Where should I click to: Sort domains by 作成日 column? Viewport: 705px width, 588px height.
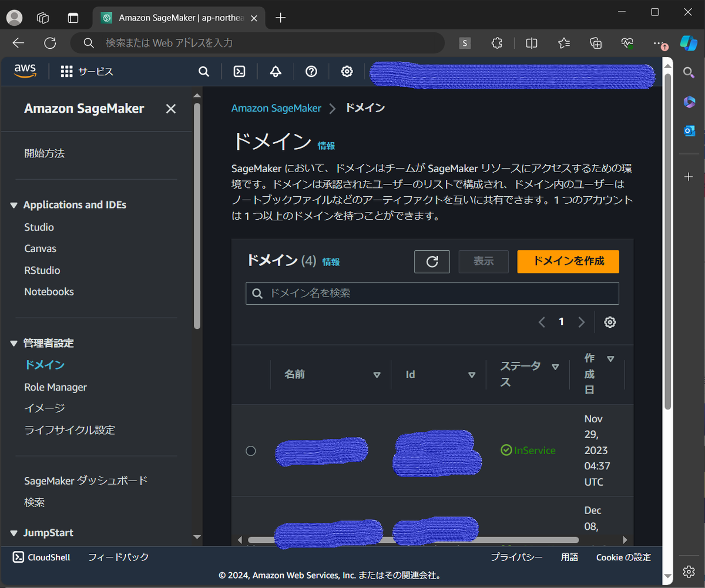[x=610, y=358]
